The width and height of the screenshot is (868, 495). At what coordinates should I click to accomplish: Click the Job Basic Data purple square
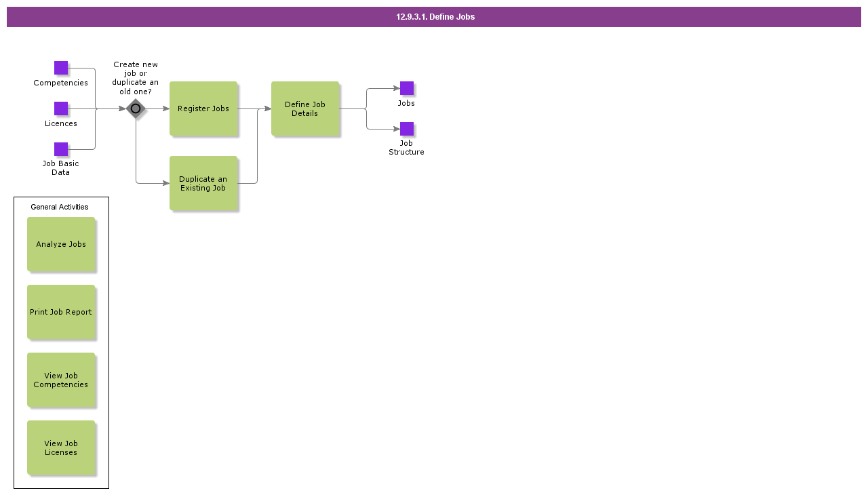coord(61,149)
